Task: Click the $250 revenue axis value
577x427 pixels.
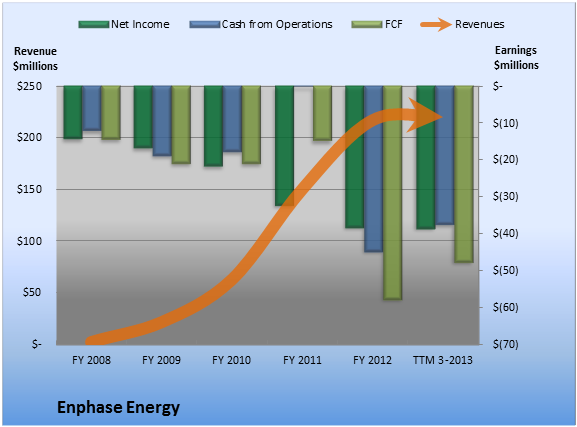Action: click(x=29, y=86)
